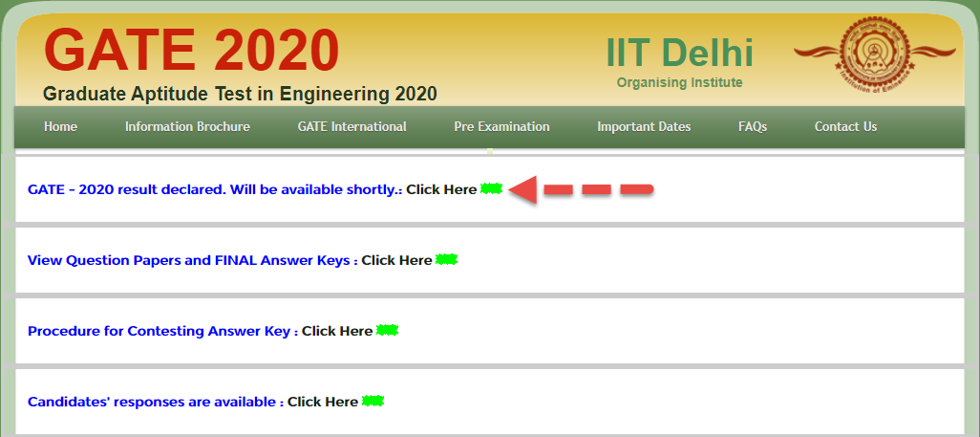Viewport: 980px width, 437px height.
Task: Click 'GATE - 2020 result declared' announcement text
Action: (x=215, y=189)
